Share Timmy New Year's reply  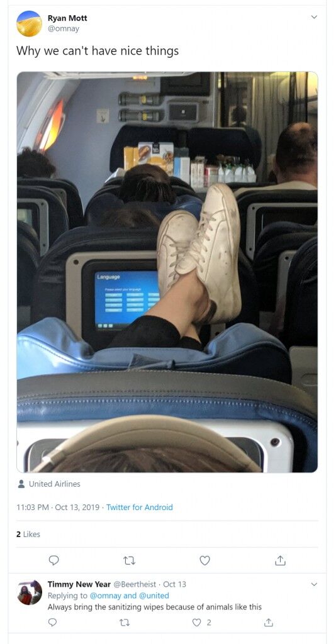[268, 623]
